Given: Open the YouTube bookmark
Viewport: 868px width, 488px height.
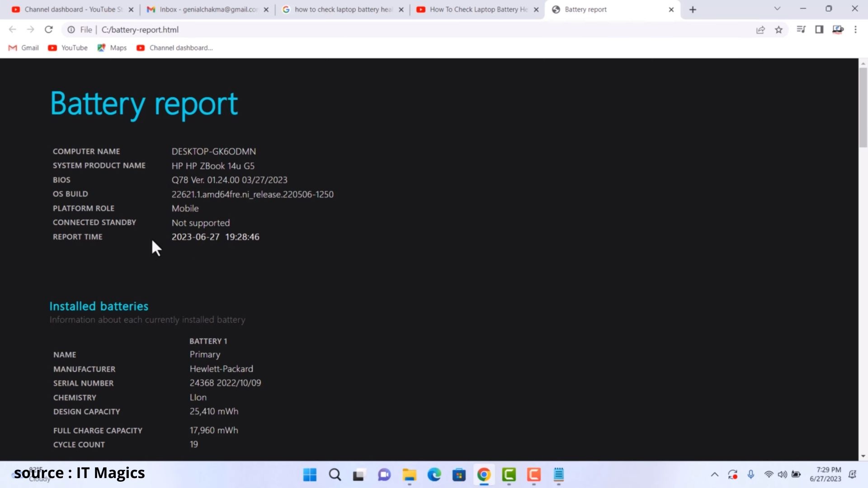Looking at the screenshot, I should (x=68, y=48).
